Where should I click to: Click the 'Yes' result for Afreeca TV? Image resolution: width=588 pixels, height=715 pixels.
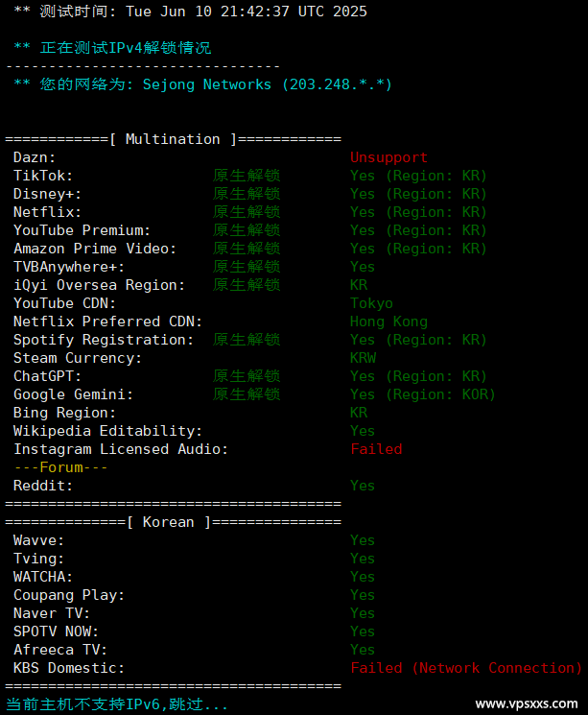[363, 650]
